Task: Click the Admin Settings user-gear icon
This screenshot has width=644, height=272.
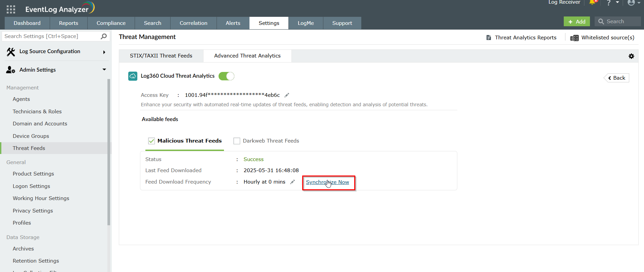Action: 11,70
